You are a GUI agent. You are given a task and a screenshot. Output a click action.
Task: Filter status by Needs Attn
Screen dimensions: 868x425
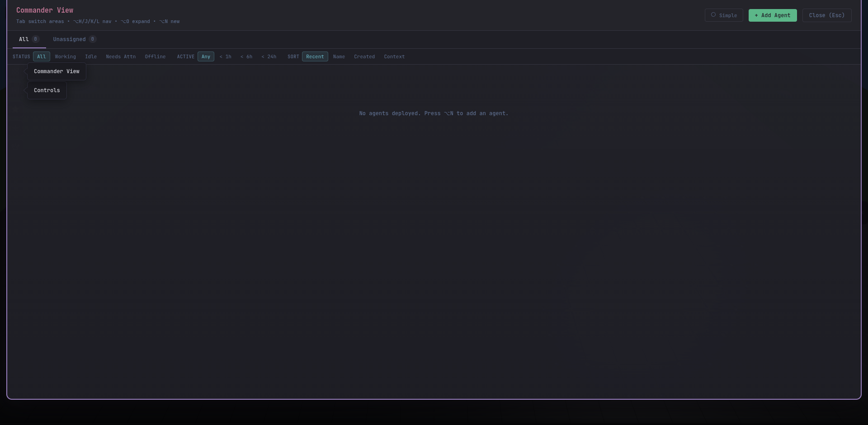point(121,56)
